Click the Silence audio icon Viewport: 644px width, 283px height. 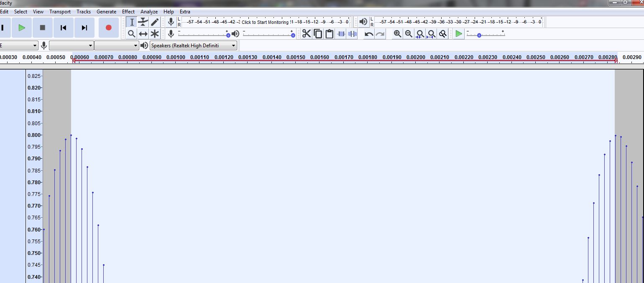[352, 34]
